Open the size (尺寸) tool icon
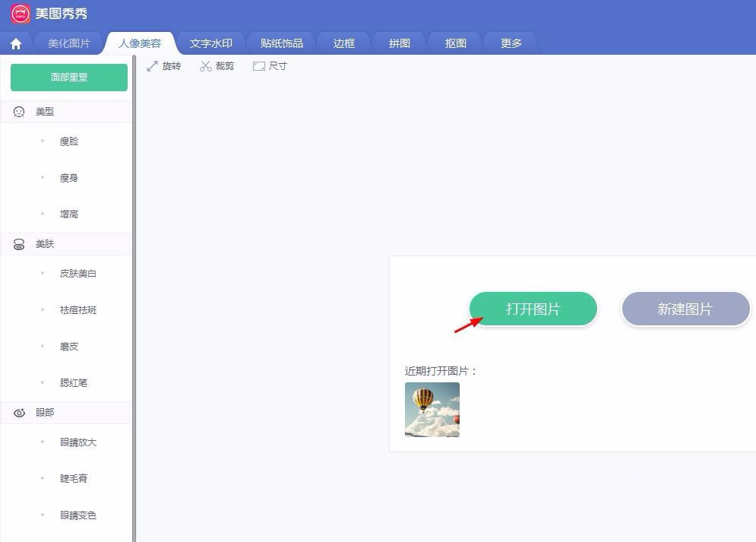Image resolution: width=756 pixels, height=542 pixels. [259, 66]
